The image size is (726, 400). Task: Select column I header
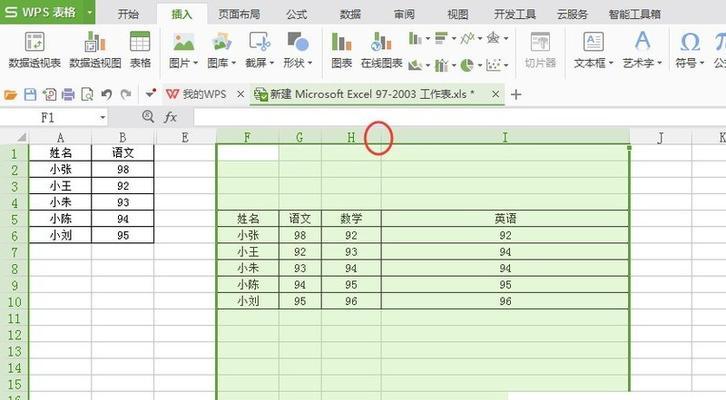pyautogui.click(x=505, y=137)
